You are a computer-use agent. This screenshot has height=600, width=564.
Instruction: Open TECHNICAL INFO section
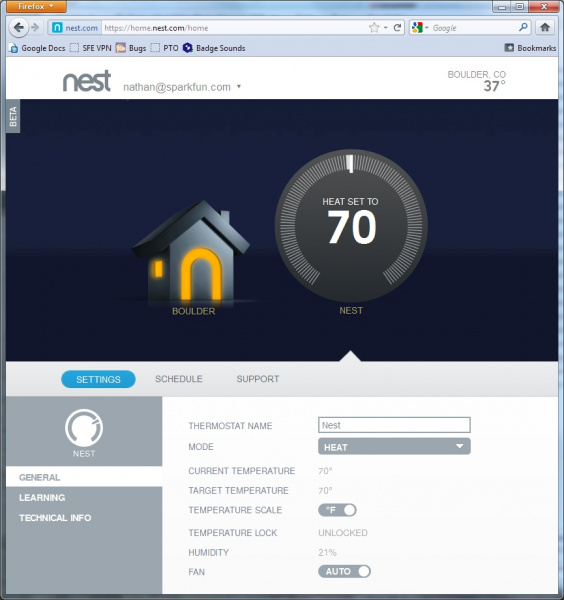pos(55,518)
